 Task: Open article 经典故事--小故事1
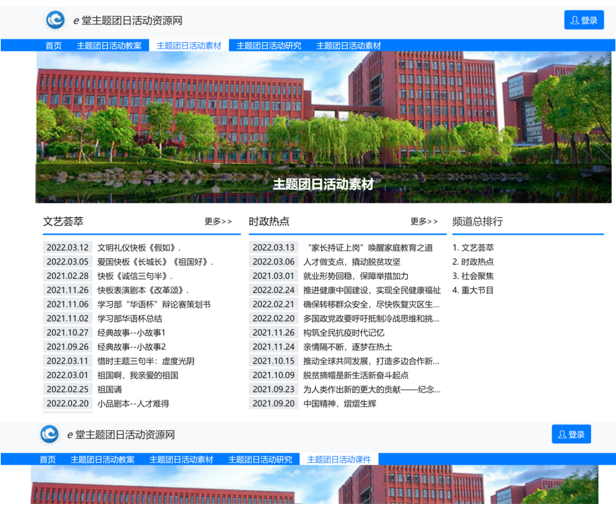click(132, 332)
